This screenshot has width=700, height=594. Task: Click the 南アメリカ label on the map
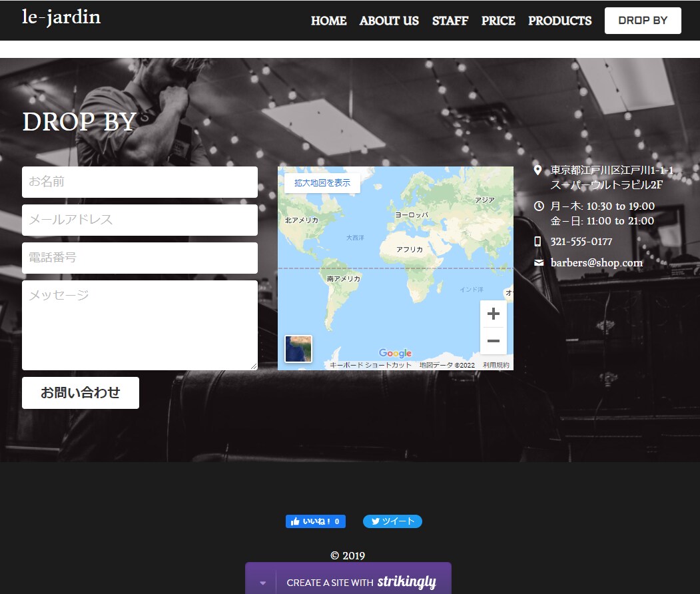(343, 278)
